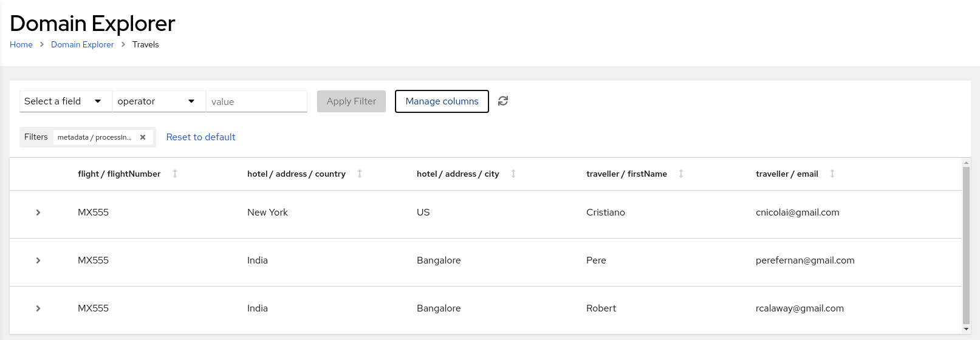
Task: Remove the metadata / processIn filter chip
Action: click(143, 137)
